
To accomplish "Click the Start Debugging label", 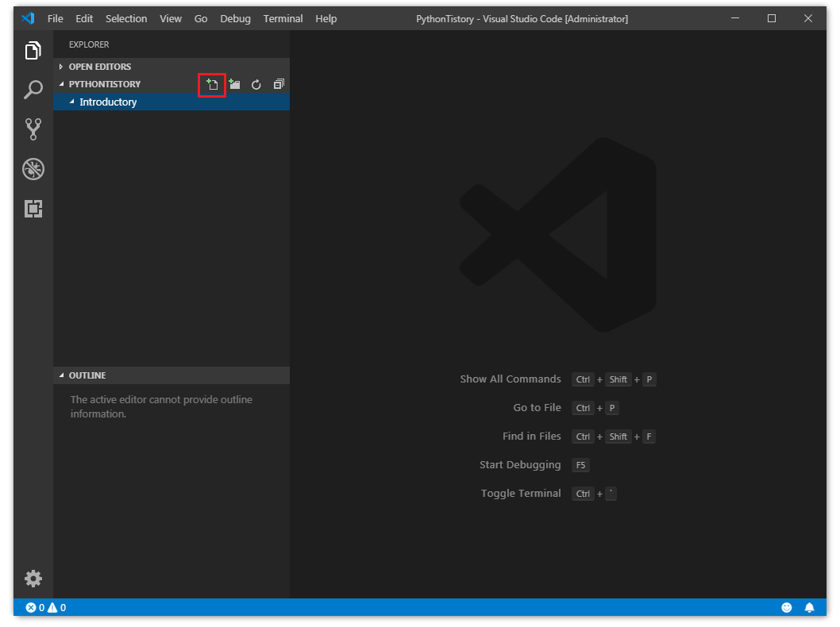I will 520,465.
